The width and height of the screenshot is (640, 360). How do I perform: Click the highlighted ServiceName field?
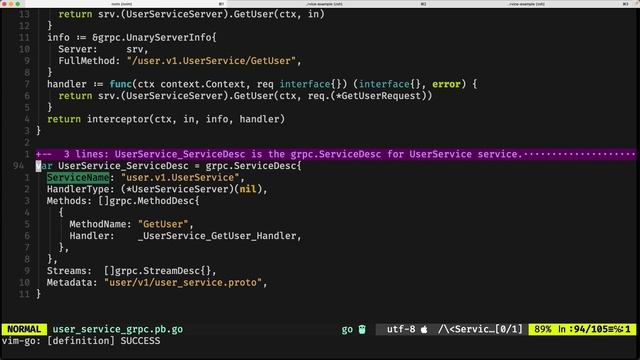coord(78,178)
